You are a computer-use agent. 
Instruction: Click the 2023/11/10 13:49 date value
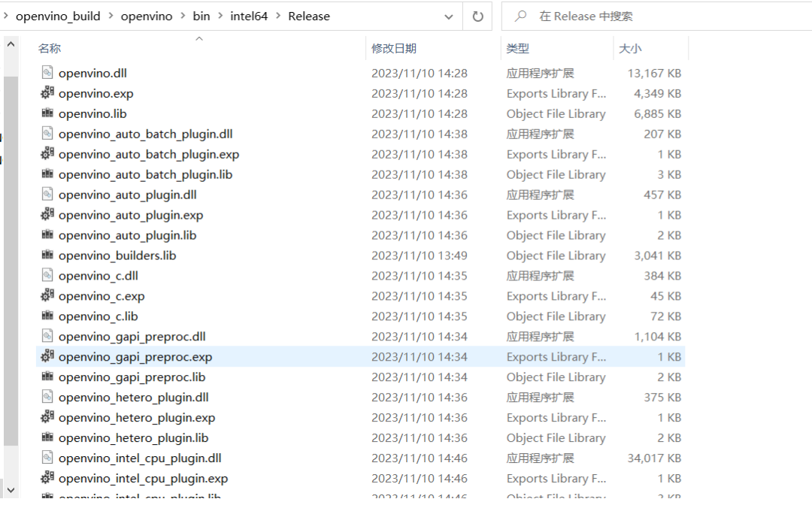pyautogui.click(x=420, y=256)
